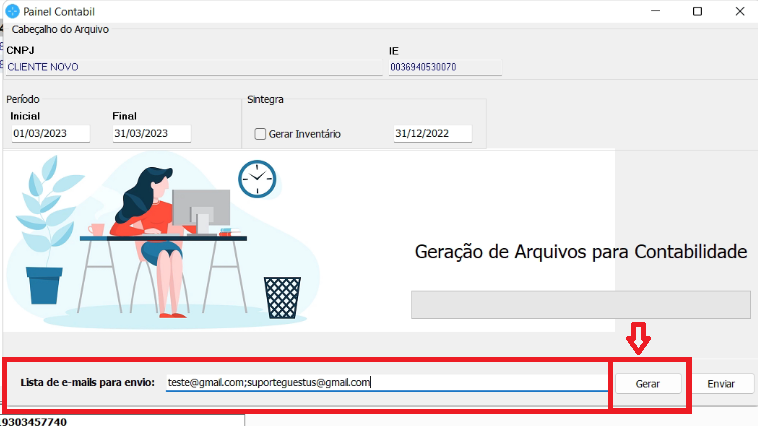Select the Final date field

(x=150, y=134)
